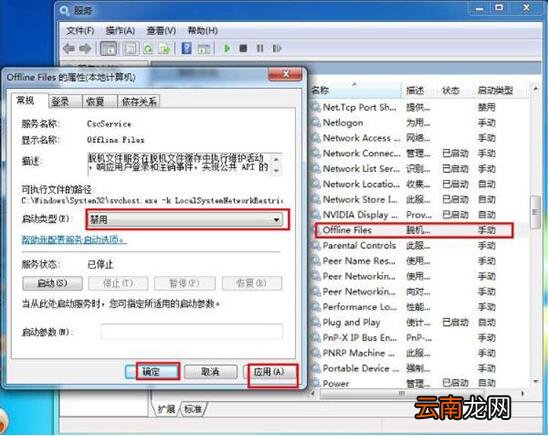Viewport: 548px width, 436px height.
Task: Click the action pane toolbar icon
Action: pyautogui.click(x=204, y=49)
